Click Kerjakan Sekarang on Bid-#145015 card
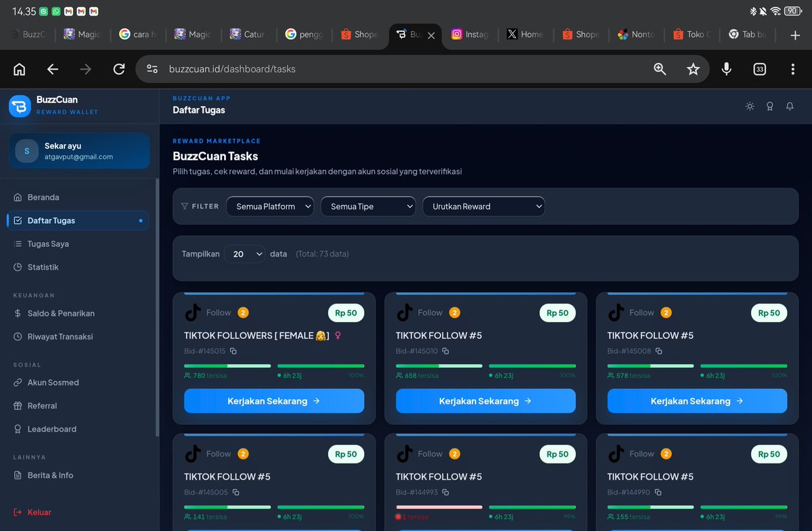This screenshot has height=531, width=812. (274, 401)
